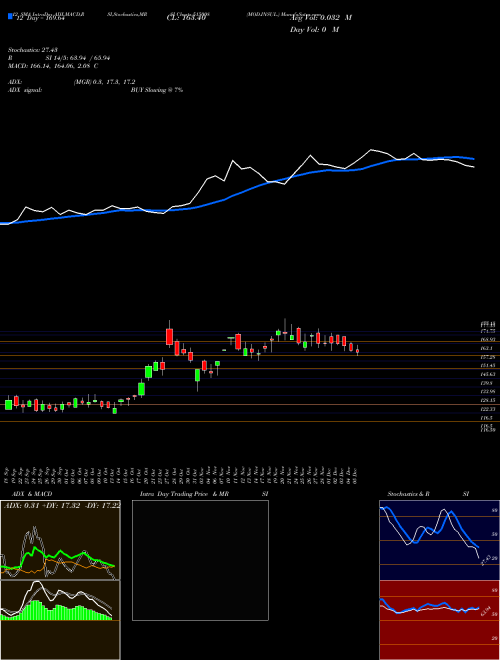Click the 'Day Vol: 0 M' readout
Image resolution: width=500 pixels, height=660 pixels.
pos(314,29)
